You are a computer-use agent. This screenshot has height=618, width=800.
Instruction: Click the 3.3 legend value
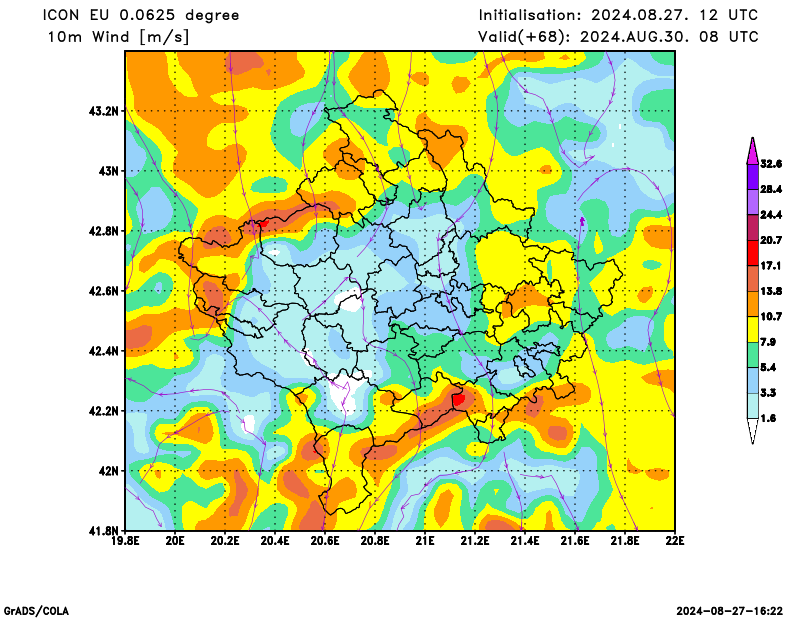(x=768, y=393)
